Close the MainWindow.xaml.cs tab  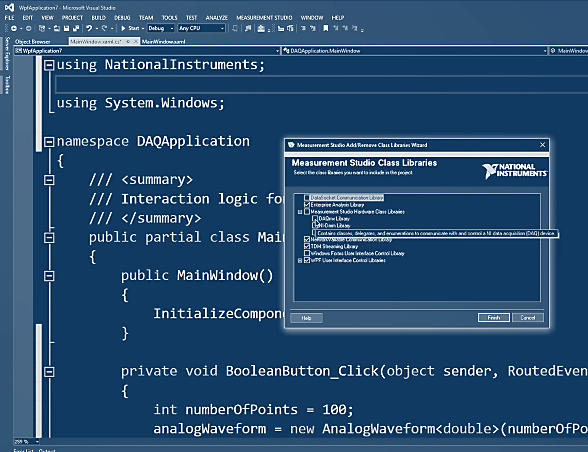[x=135, y=41]
